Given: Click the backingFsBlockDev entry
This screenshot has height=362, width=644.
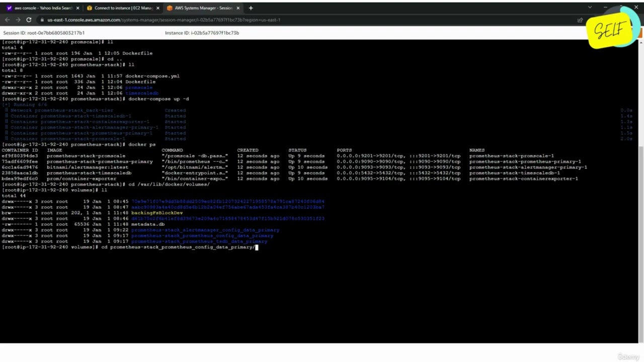Looking at the screenshot, I should pyautogui.click(x=157, y=213).
